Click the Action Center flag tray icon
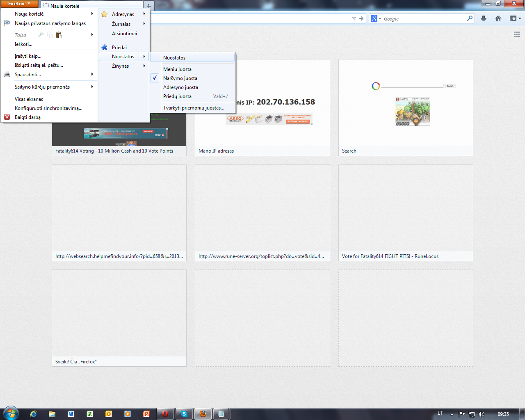This screenshot has height=420, width=525. click(x=461, y=414)
